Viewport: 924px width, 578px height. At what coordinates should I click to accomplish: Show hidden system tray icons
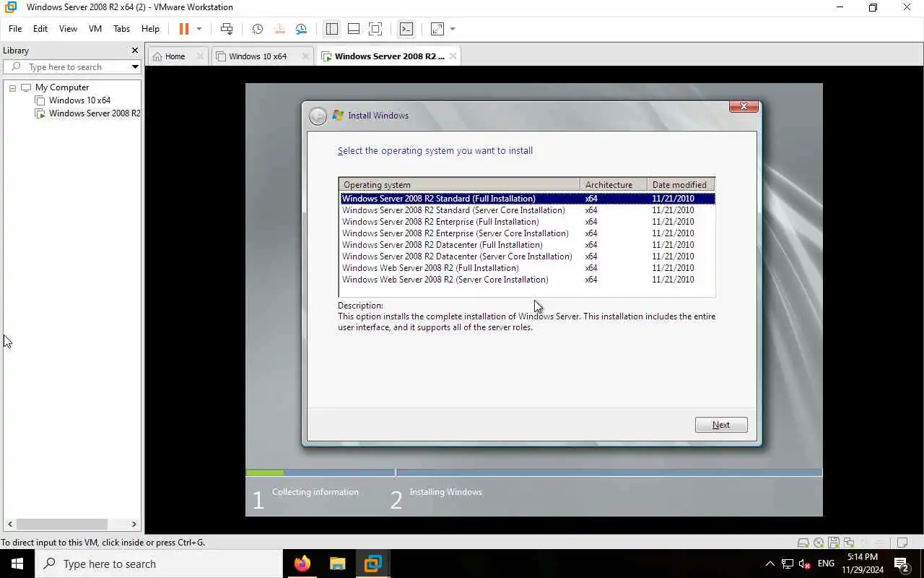pyautogui.click(x=770, y=564)
